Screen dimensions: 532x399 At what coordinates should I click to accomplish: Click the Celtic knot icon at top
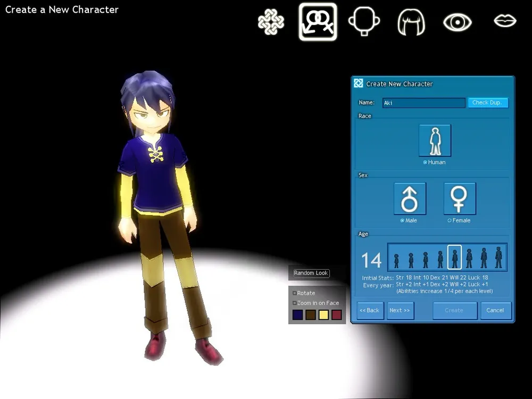click(271, 22)
